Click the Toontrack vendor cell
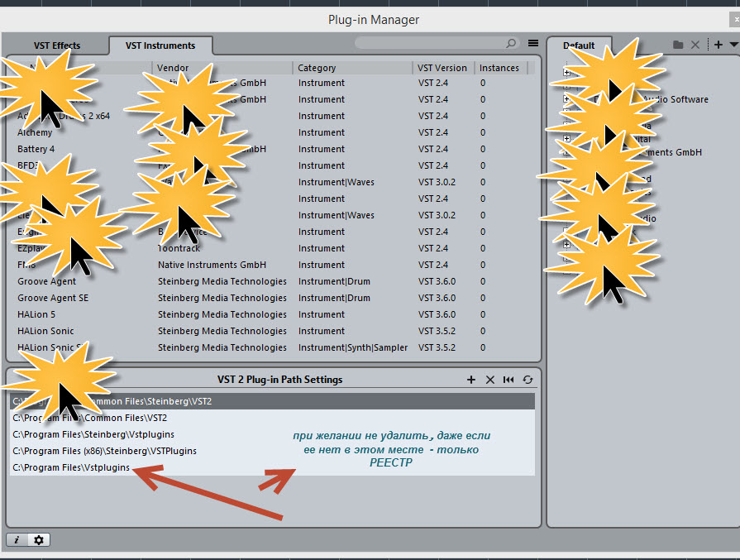Screen dimensions: 740x560 [x=179, y=248]
